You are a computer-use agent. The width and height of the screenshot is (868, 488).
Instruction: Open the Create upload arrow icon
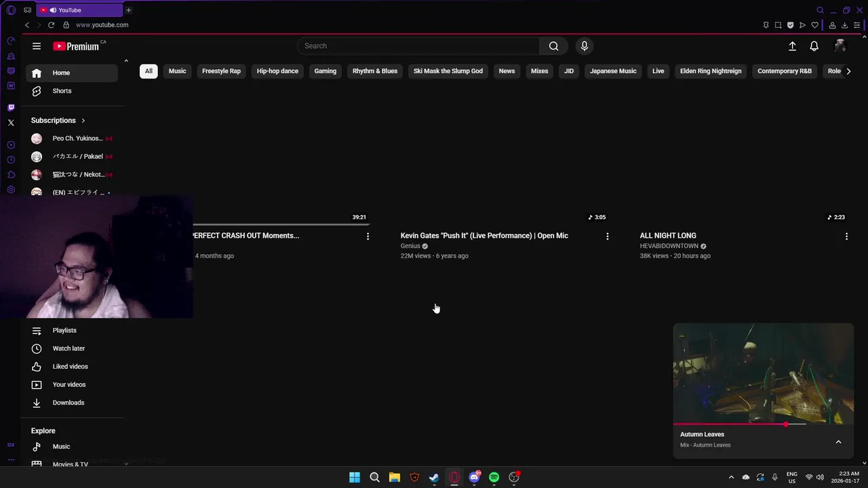tap(792, 46)
